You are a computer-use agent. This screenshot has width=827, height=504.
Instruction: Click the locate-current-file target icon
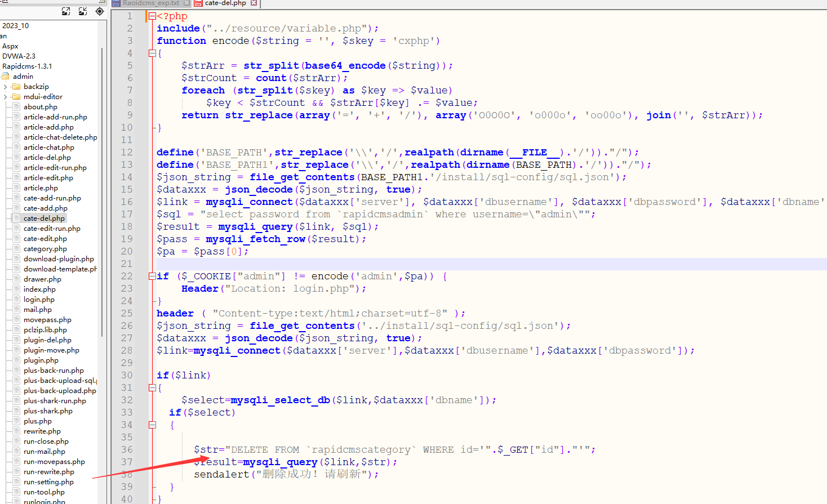(x=99, y=11)
